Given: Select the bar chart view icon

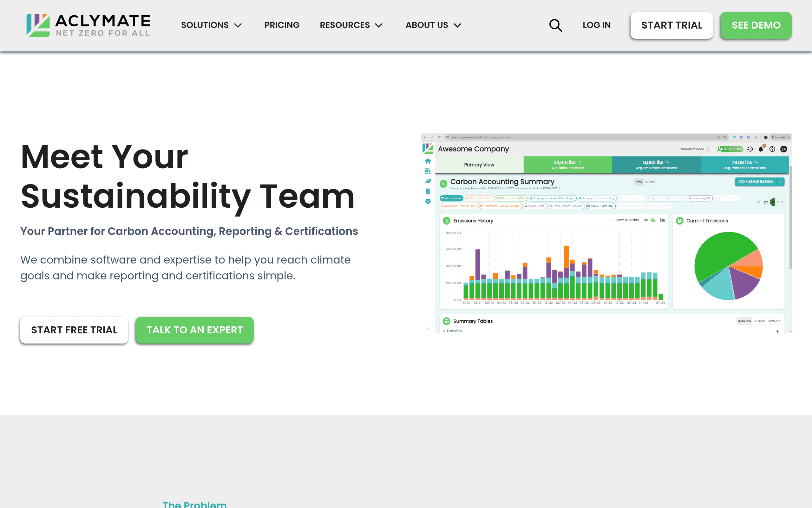Looking at the screenshot, I should [653, 220].
